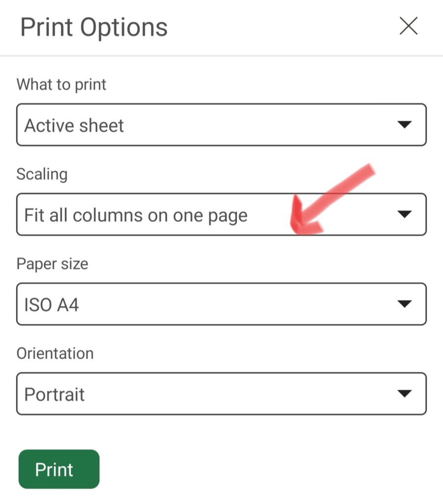Click the "Orientation" field label
Image resolution: width=443 pixels, height=504 pixels.
(x=55, y=353)
